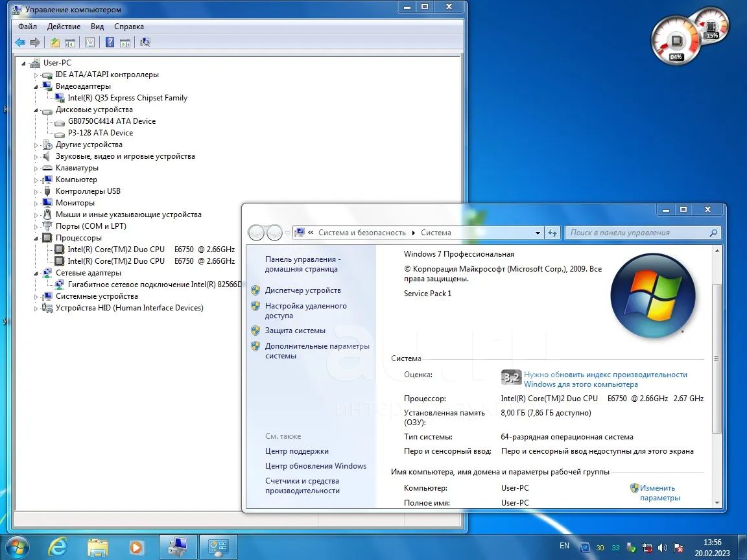Screen dimensions: 747x560
Task: Expand IDE ATA/ATAPI контроллеры node
Action: pos(36,75)
